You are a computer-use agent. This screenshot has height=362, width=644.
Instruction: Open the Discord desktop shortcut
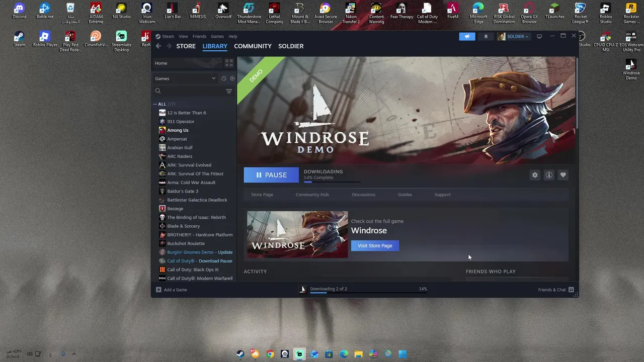coord(19,12)
